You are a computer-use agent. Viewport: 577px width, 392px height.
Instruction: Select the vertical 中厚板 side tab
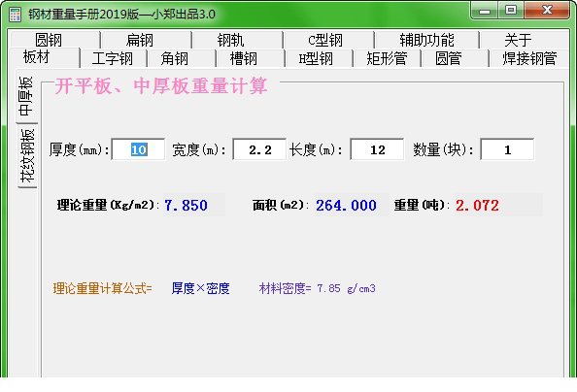pyautogui.click(x=26, y=96)
